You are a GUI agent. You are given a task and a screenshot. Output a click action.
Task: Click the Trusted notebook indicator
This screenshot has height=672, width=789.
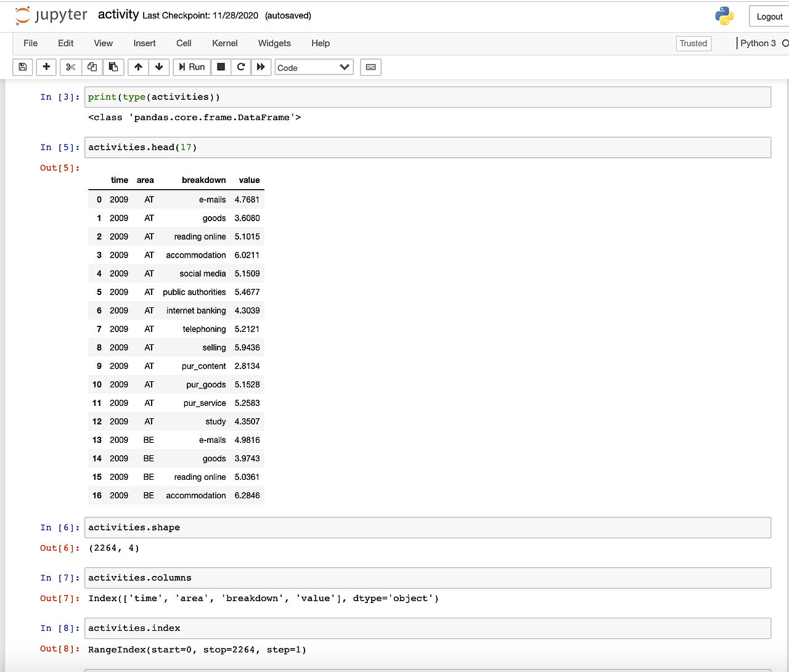coord(693,43)
